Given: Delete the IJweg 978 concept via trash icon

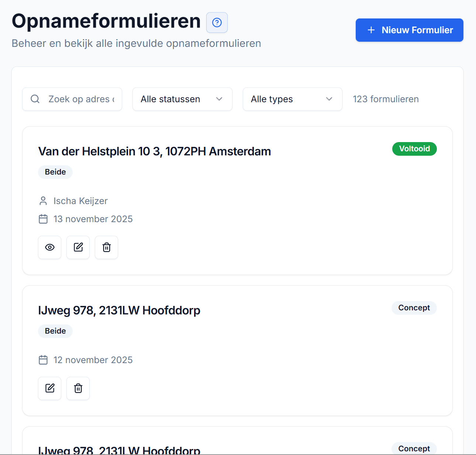Looking at the screenshot, I should click(78, 388).
